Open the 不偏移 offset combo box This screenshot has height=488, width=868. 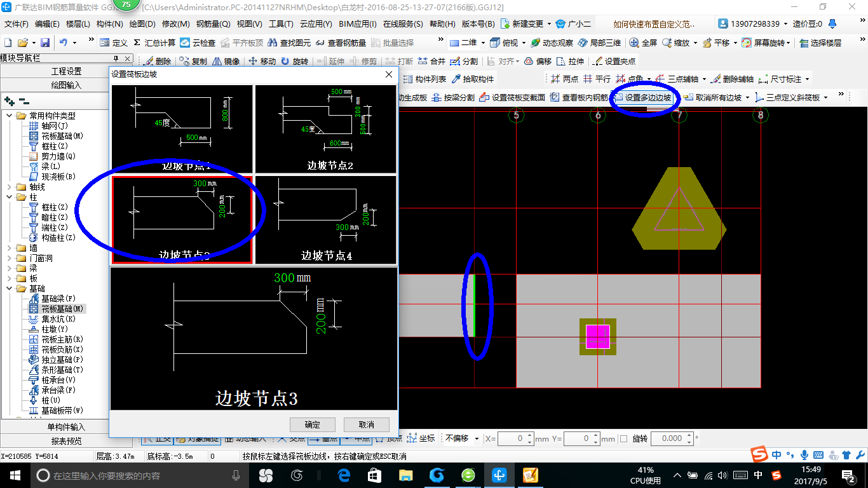[x=461, y=438]
